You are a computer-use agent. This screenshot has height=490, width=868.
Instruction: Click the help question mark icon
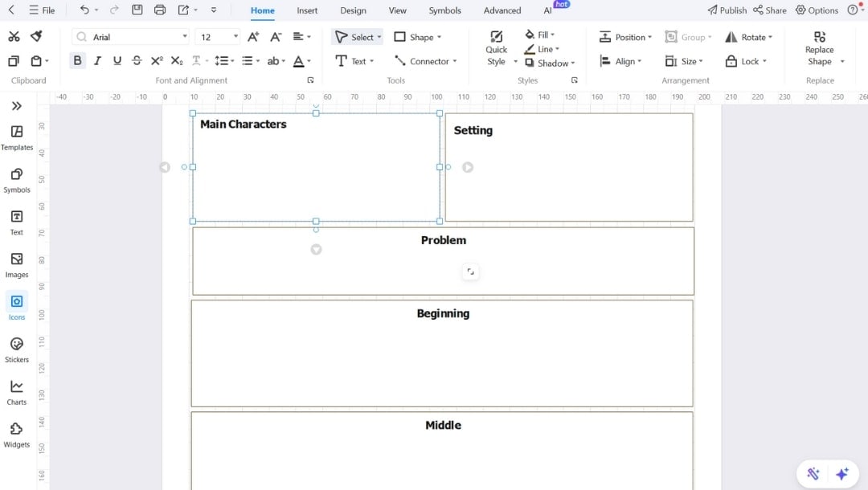point(853,10)
